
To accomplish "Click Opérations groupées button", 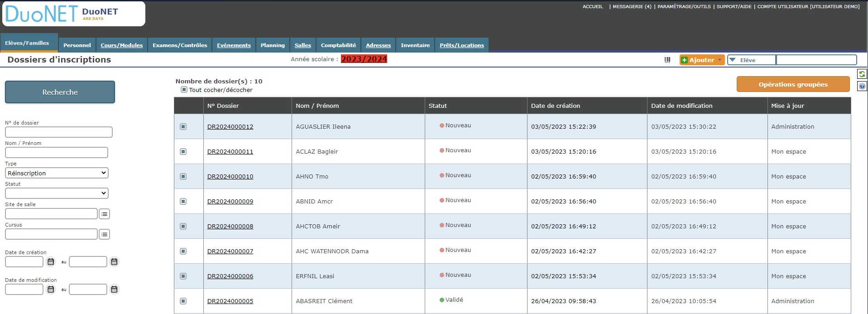I will (793, 84).
